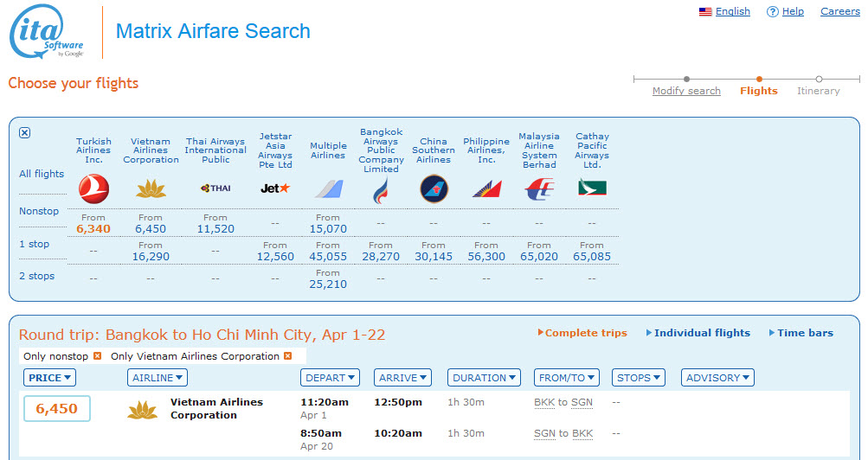This screenshot has width=868, height=460.
Task: Select Jetstar 1 stop fare 12,560
Action: coord(275,256)
